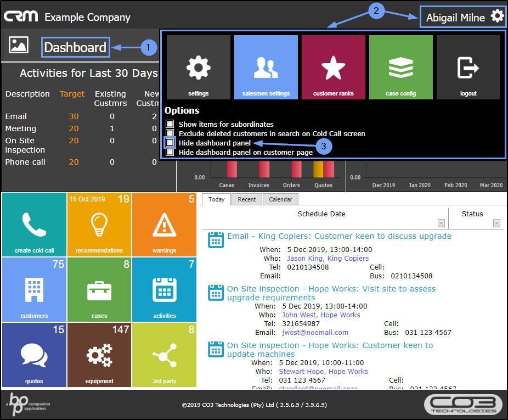
Task: Click calendar icon of Visit site activity
Action: (216, 293)
